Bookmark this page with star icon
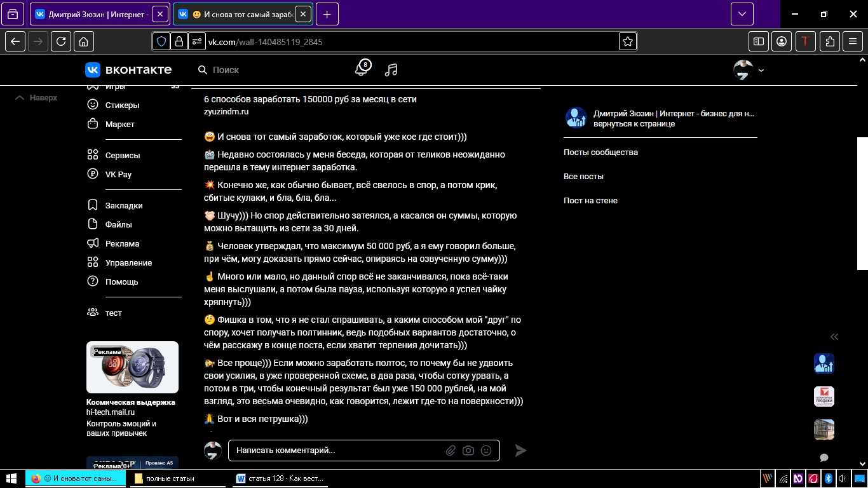This screenshot has width=868, height=488. 628,41
